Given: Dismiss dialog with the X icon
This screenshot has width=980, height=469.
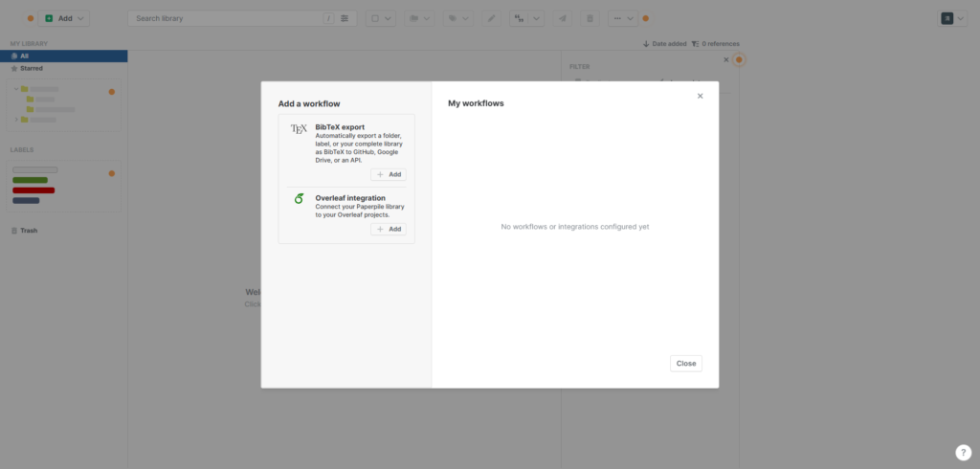Looking at the screenshot, I should (x=700, y=96).
